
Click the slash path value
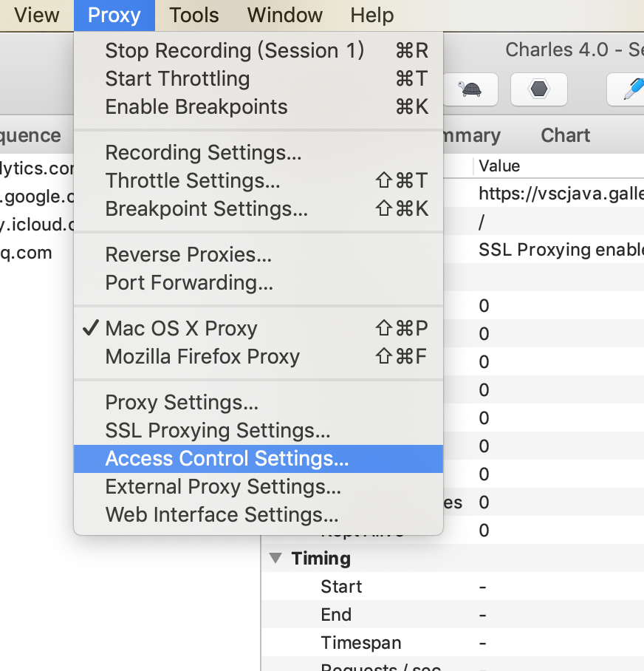coord(482,222)
